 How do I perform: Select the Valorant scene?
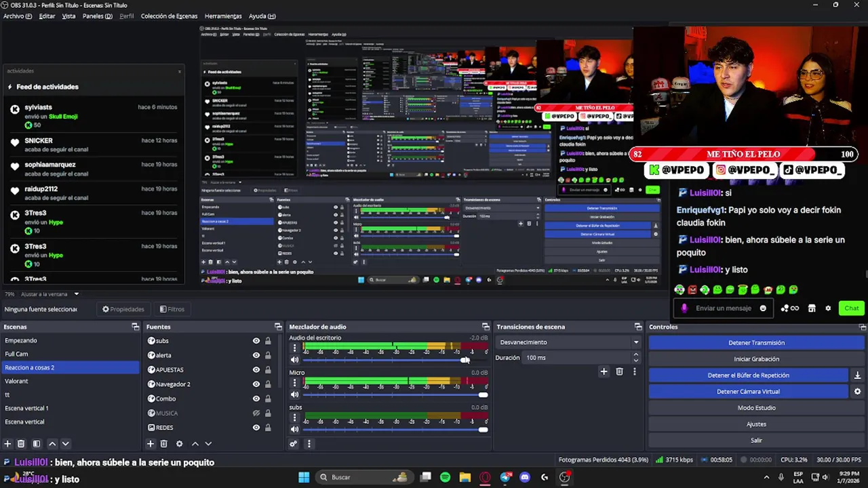(x=70, y=381)
